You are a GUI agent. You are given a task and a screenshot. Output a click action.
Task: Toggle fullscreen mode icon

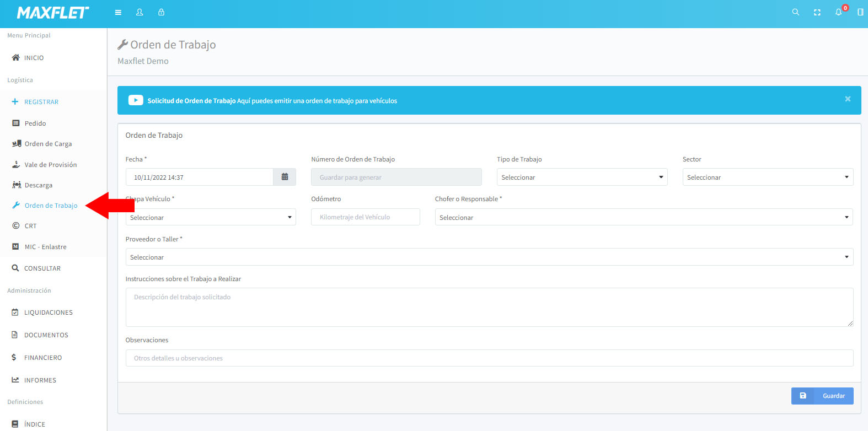(817, 12)
